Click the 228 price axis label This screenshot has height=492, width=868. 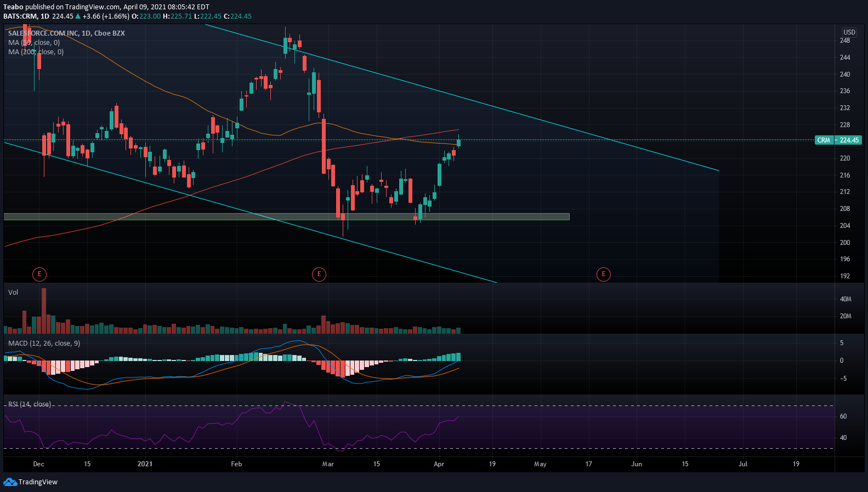(x=845, y=125)
